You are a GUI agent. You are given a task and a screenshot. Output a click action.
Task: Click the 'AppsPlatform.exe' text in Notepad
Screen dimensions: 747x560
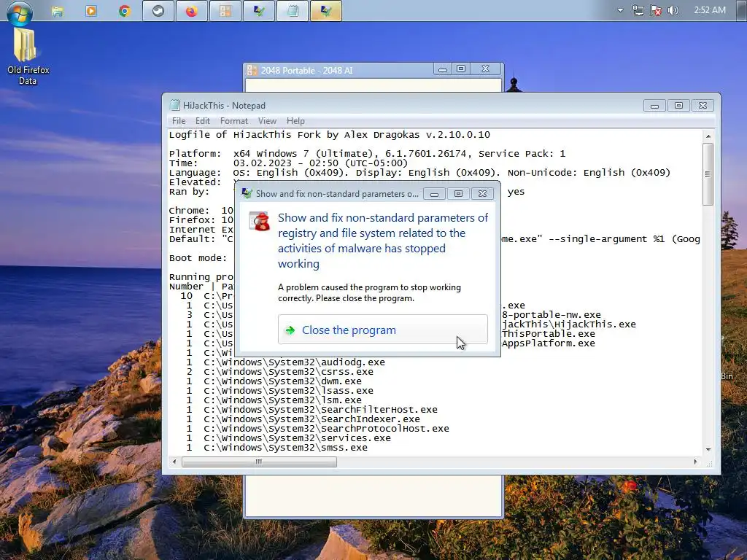[549, 343]
